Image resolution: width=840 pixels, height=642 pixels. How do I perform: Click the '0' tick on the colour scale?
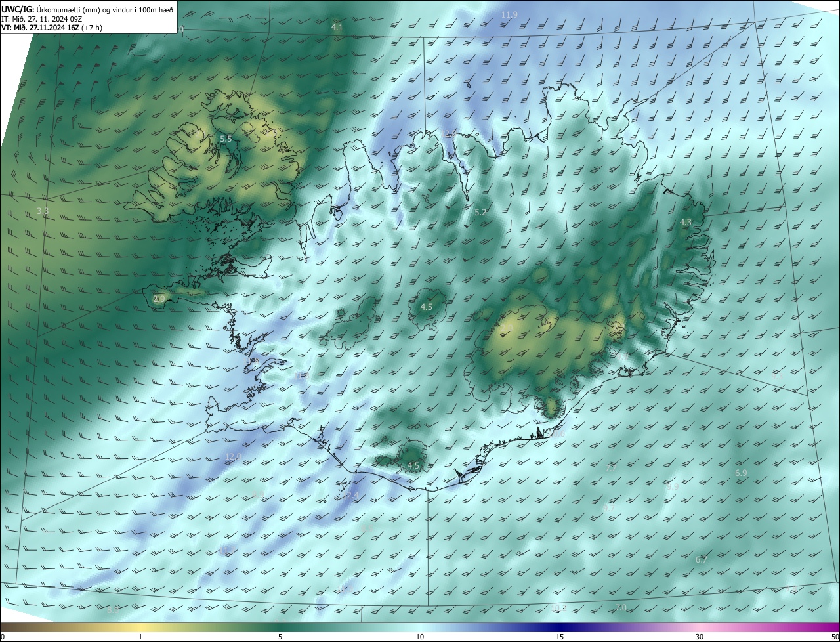pyautogui.click(x=3, y=637)
